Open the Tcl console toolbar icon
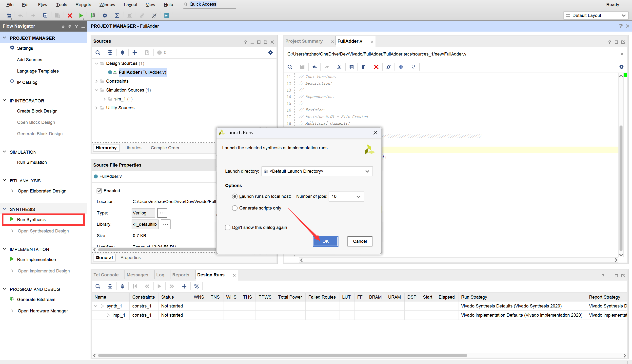This screenshot has width=632, height=364. tap(167, 16)
